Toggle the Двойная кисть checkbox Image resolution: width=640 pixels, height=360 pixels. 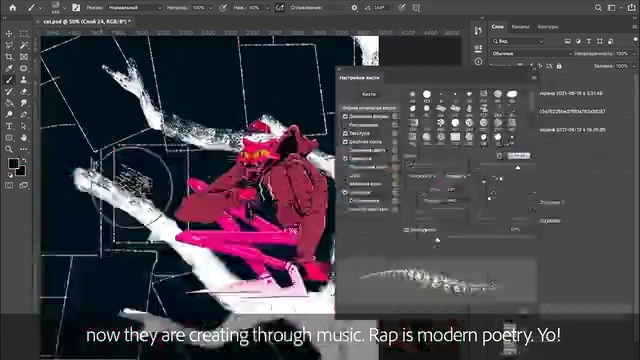[x=345, y=142]
